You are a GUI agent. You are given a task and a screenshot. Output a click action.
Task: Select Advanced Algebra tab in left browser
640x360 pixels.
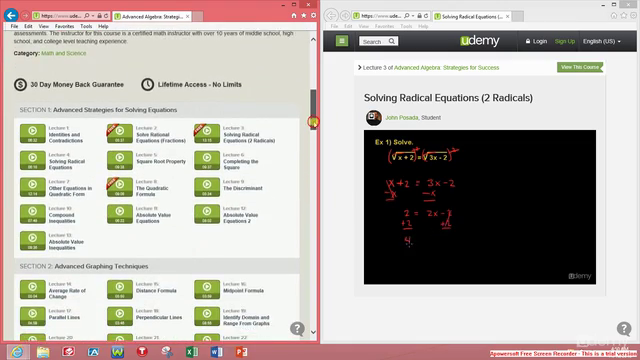[x=152, y=16]
